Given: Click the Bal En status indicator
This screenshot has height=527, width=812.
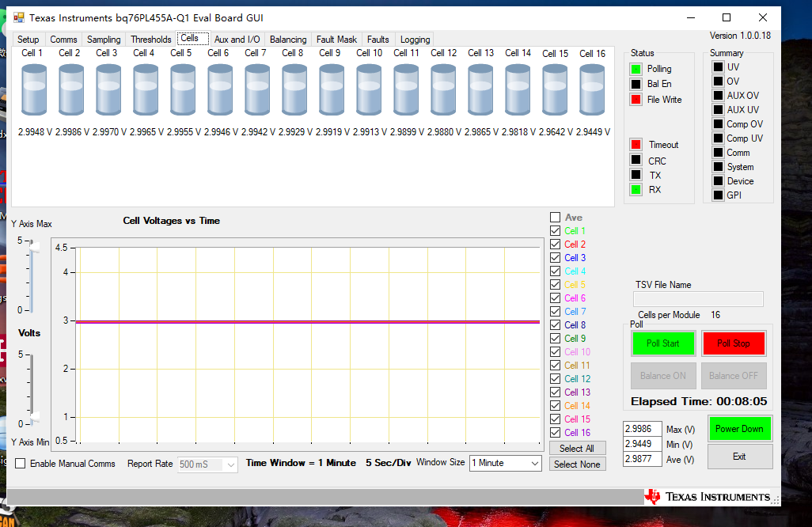Looking at the screenshot, I should pos(636,84).
